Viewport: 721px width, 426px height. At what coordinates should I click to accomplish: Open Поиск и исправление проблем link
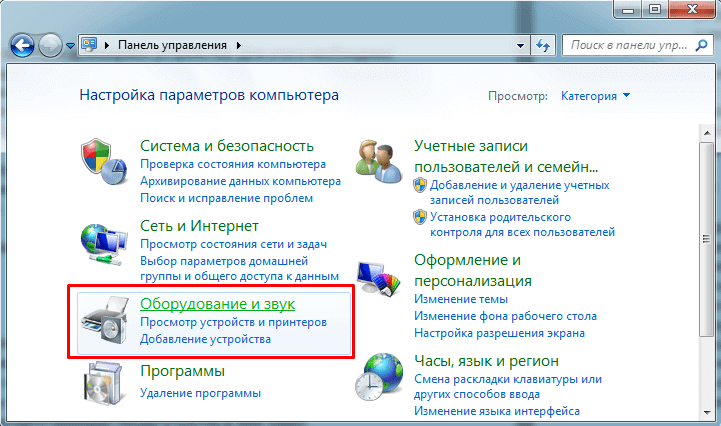(x=226, y=198)
